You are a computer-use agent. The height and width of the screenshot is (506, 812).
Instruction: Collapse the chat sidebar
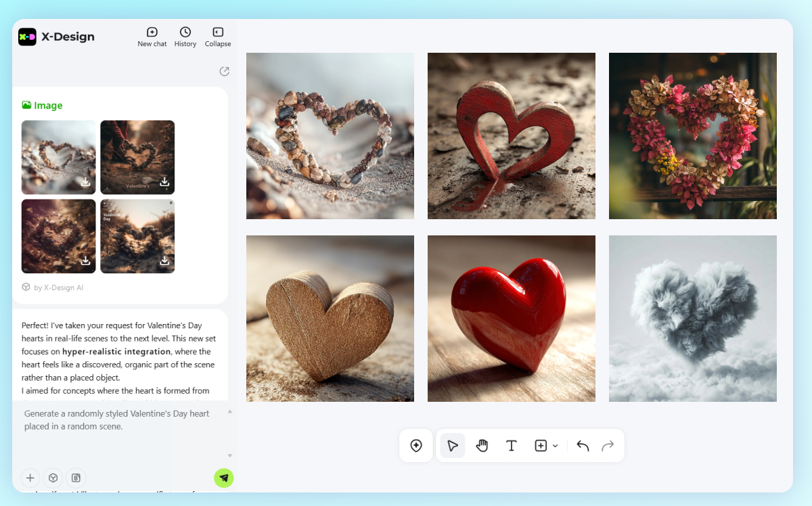click(217, 37)
